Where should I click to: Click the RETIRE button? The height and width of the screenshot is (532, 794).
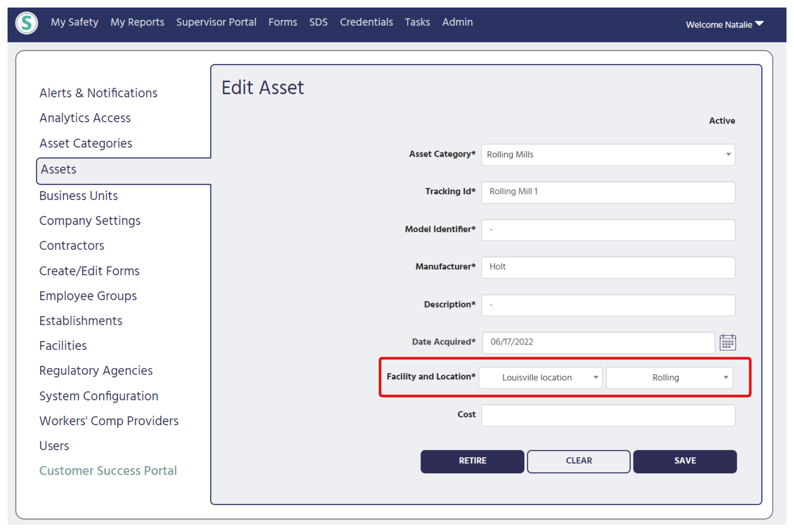(472, 461)
